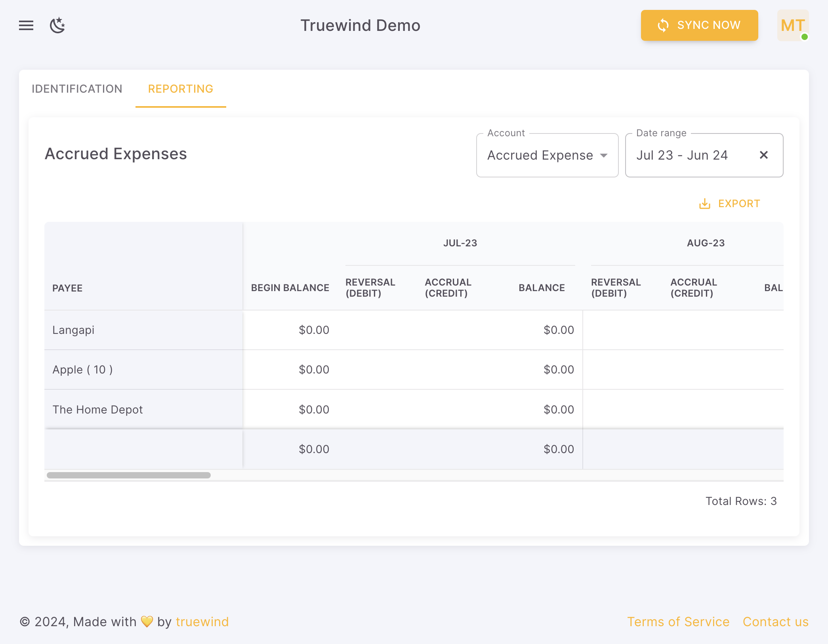Viewport: 828px width, 644px height.
Task: Clear the date range with X
Action: click(764, 155)
